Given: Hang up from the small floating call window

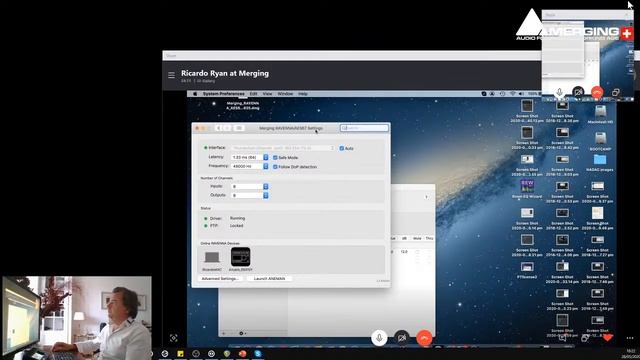Looking at the screenshot, I should pyautogui.click(x=597, y=92).
